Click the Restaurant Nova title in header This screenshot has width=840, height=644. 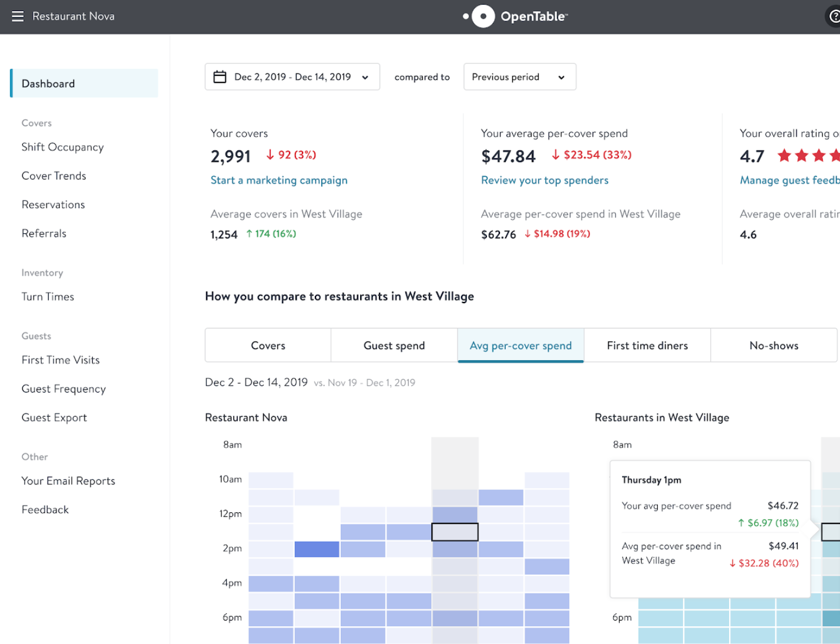click(73, 16)
